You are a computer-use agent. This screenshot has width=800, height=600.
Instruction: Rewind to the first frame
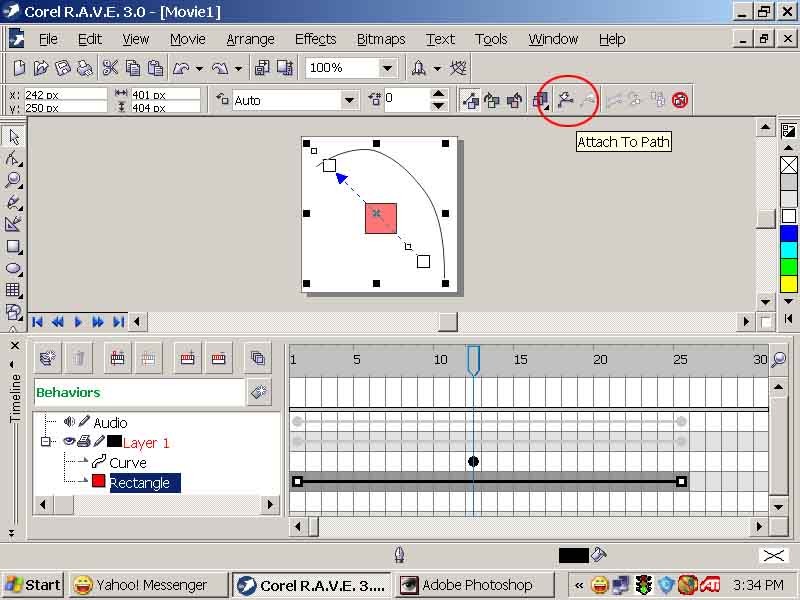pyautogui.click(x=37, y=322)
